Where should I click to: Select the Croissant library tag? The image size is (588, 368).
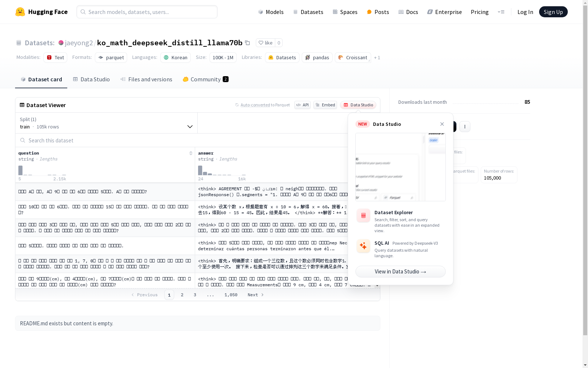353,57
